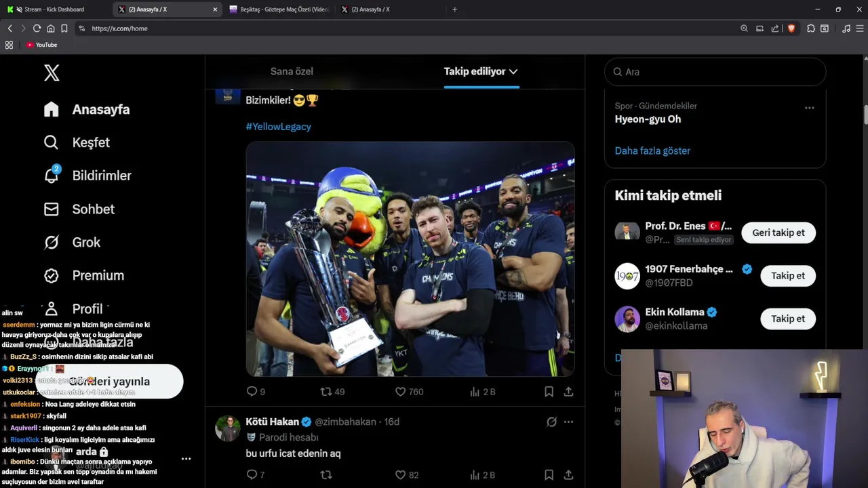Share the YellowLegacy post
Image resolution: width=868 pixels, height=488 pixels.
pyautogui.click(x=568, y=392)
